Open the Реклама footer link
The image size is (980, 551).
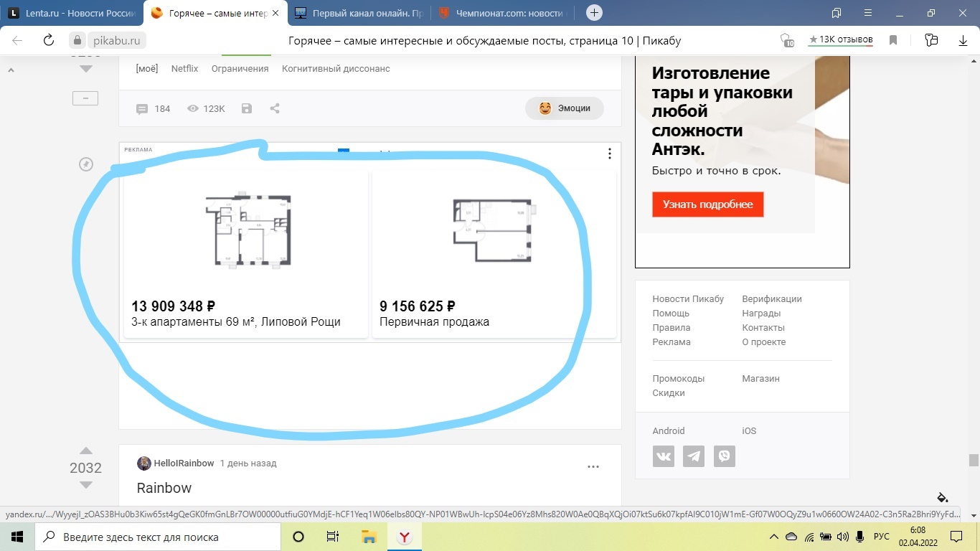pos(672,342)
